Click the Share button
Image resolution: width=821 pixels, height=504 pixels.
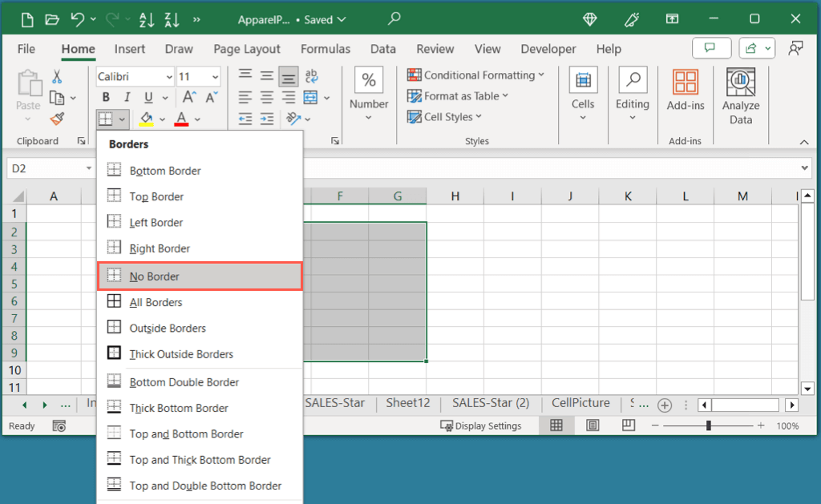tap(752, 48)
